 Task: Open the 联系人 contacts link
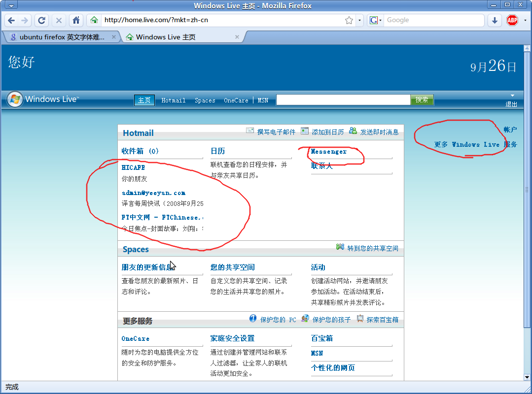coord(321,166)
